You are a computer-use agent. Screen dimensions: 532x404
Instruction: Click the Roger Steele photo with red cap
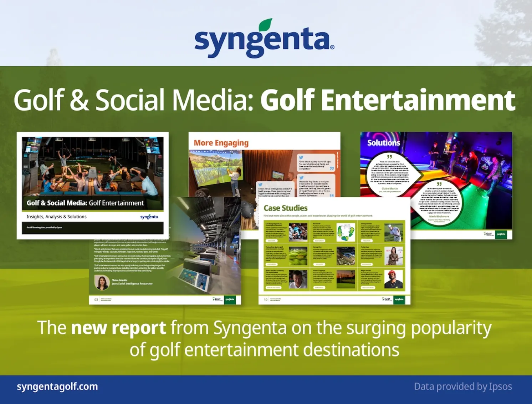tap(393, 279)
